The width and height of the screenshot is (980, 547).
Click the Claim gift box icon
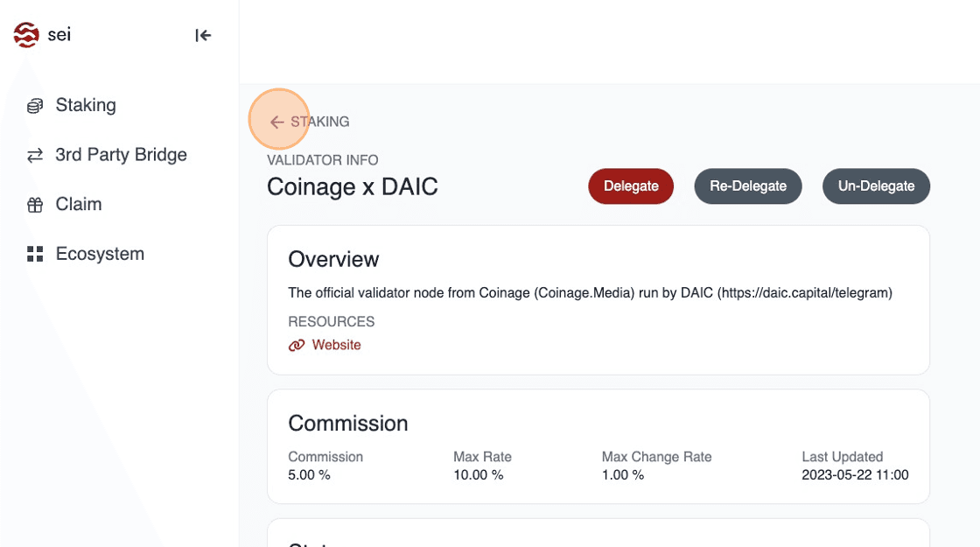click(x=35, y=205)
